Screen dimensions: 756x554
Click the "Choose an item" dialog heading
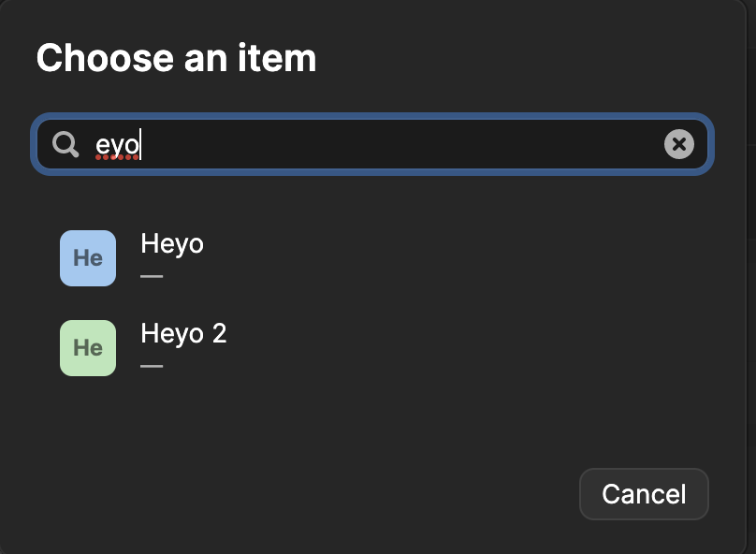click(176, 58)
